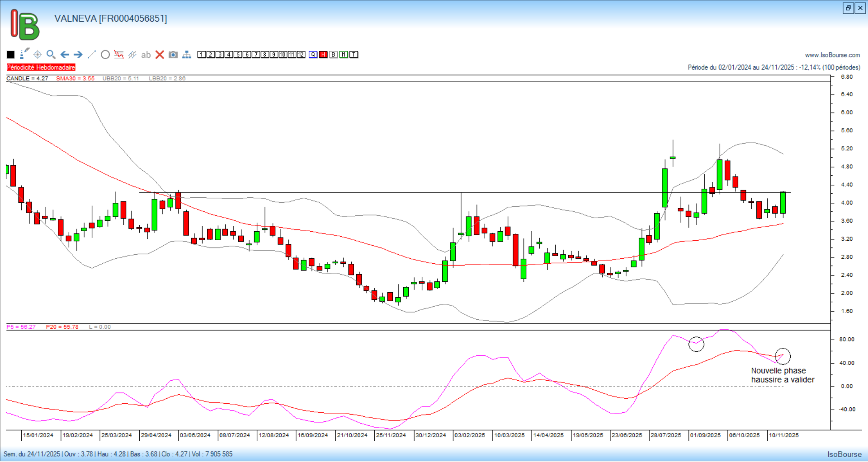
Task: Select the trend line drawing tool
Action: 92,55
